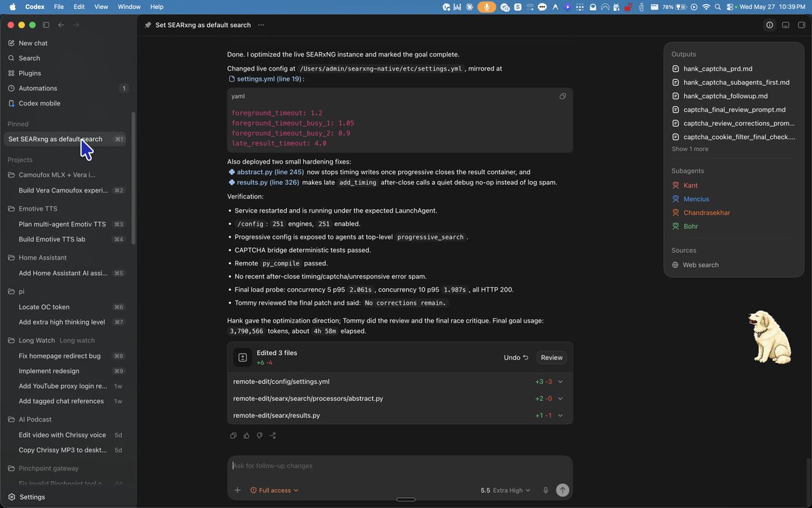Image resolution: width=812 pixels, height=508 pixels.
Task: Expand the remote-edit/searx/results.py diff
Action: click(560, 415)
